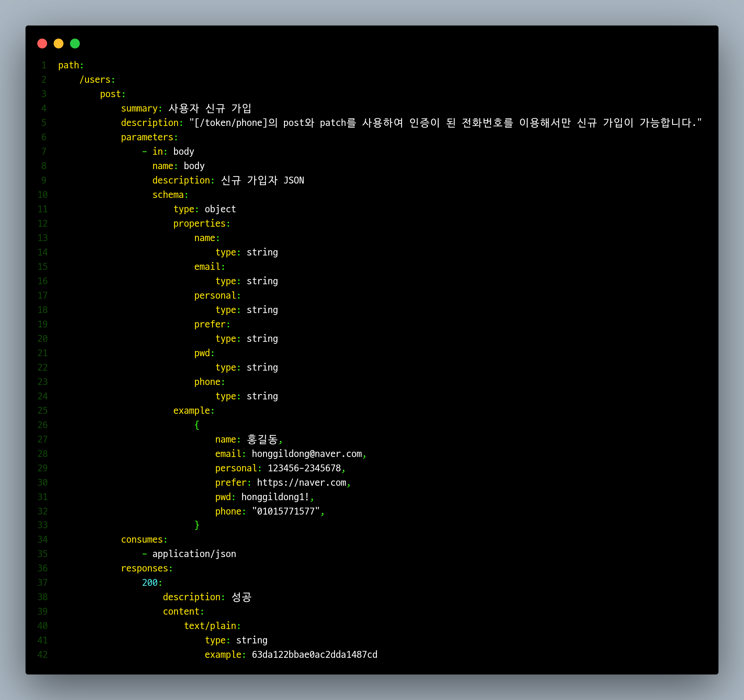
Task: Click the 'text/plain:' key
Action: (212, 626)
